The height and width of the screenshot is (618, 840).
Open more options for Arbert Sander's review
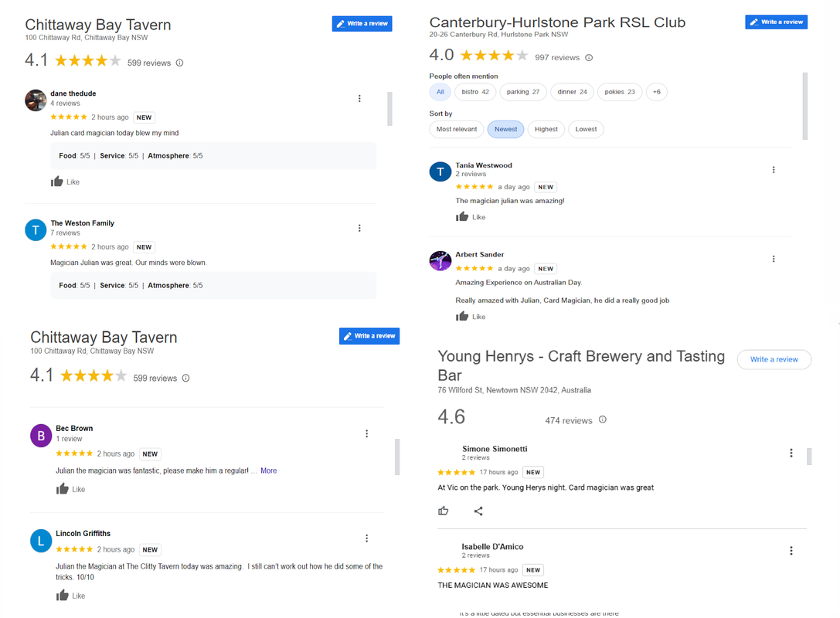coord(774,259)
